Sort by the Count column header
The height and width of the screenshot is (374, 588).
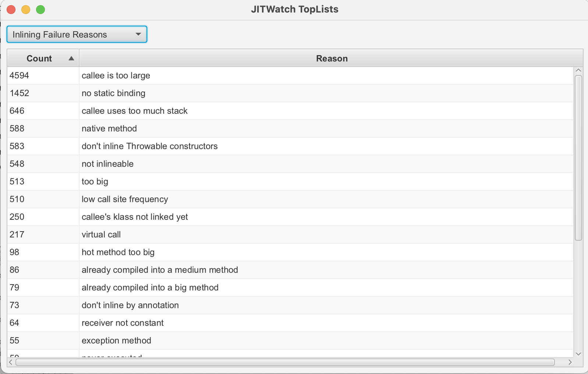coord(43,58)
